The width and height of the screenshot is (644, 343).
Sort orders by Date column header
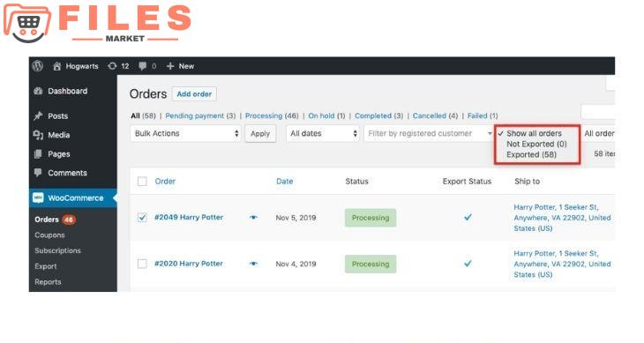pos(284,182)
